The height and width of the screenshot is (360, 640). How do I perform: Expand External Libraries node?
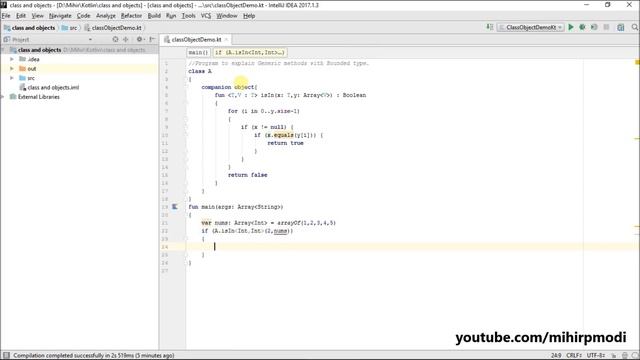3,97
